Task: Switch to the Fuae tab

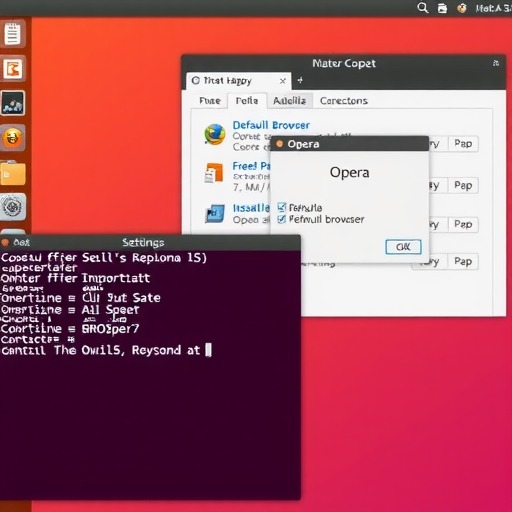Action: click(x=210, y=101)
